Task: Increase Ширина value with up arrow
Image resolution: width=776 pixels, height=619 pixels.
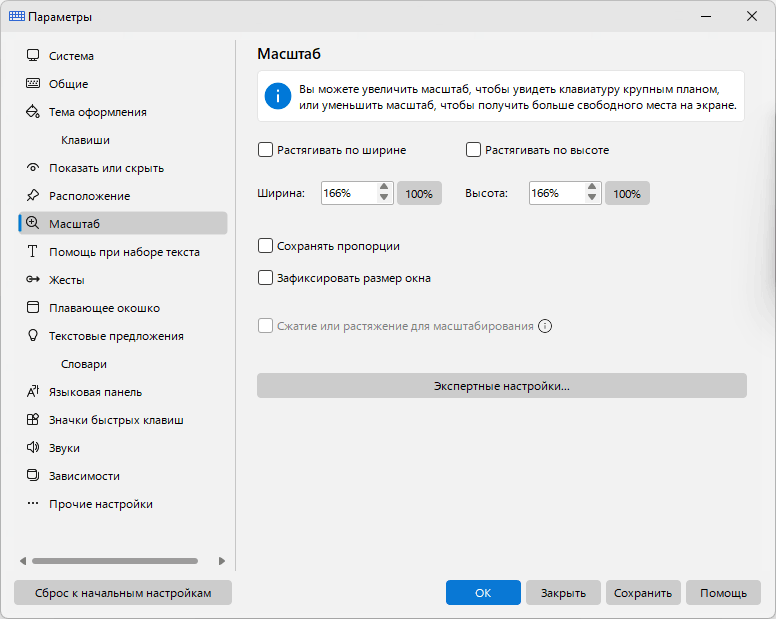Action: tap(384, 187)
